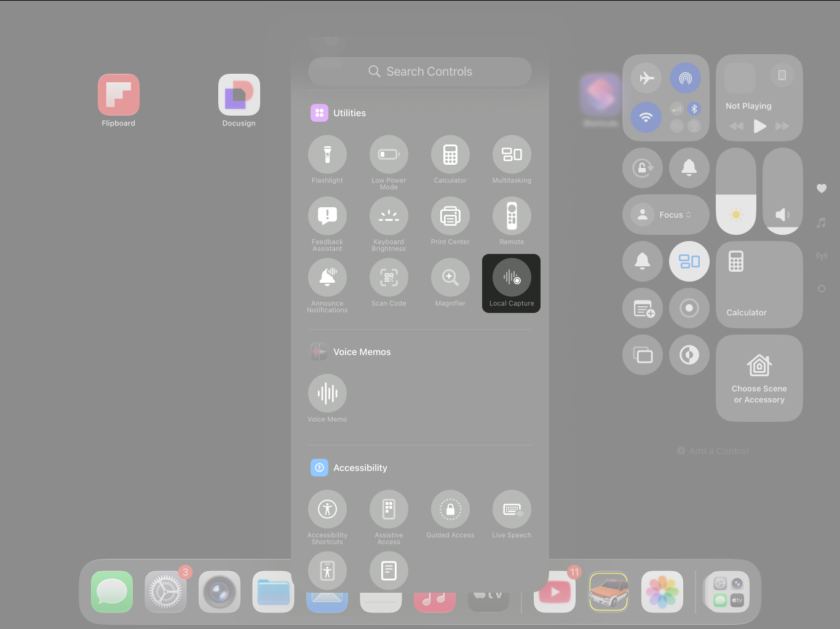Select the Voice Memo control
This screenshot has height=629, width=840.
coord(327,394)
